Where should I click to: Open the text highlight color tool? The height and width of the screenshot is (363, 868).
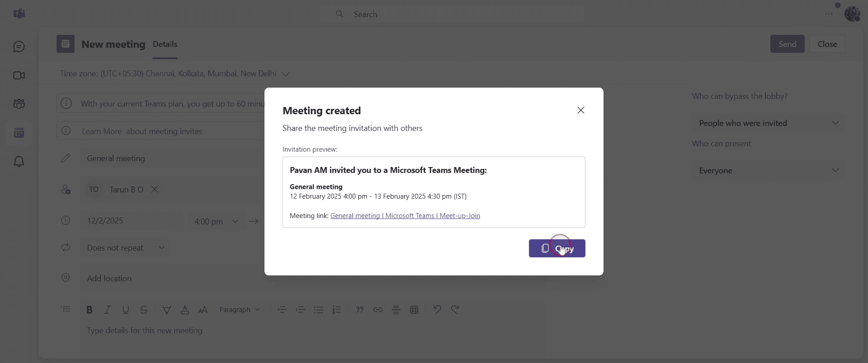(167, 310)
